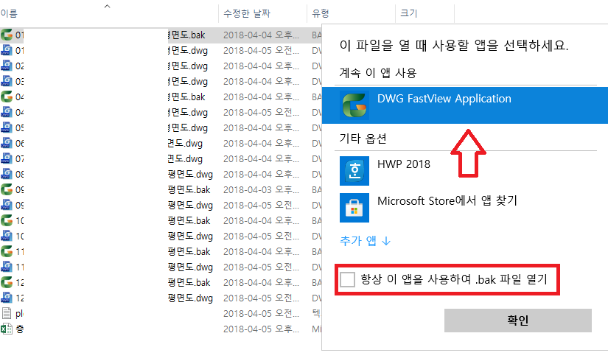Click the Microsoft Store shopping bag icon

pos(354,208)
